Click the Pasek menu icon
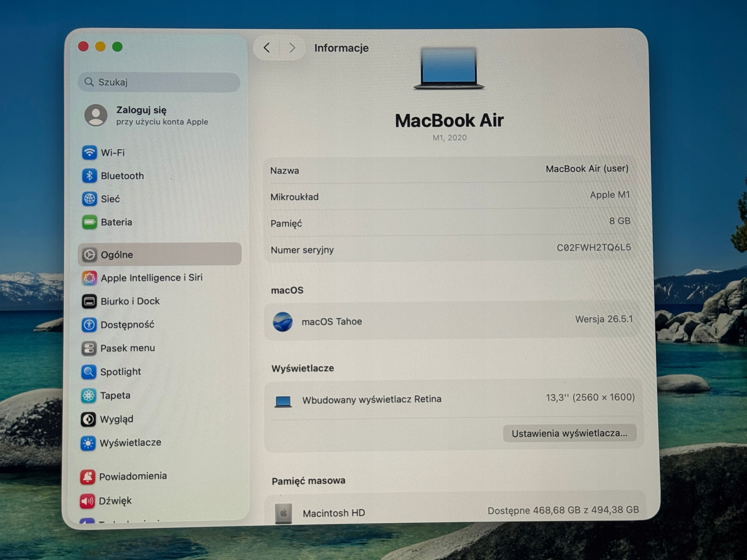Screen dimensions: 747x560 tap(89, 348)
